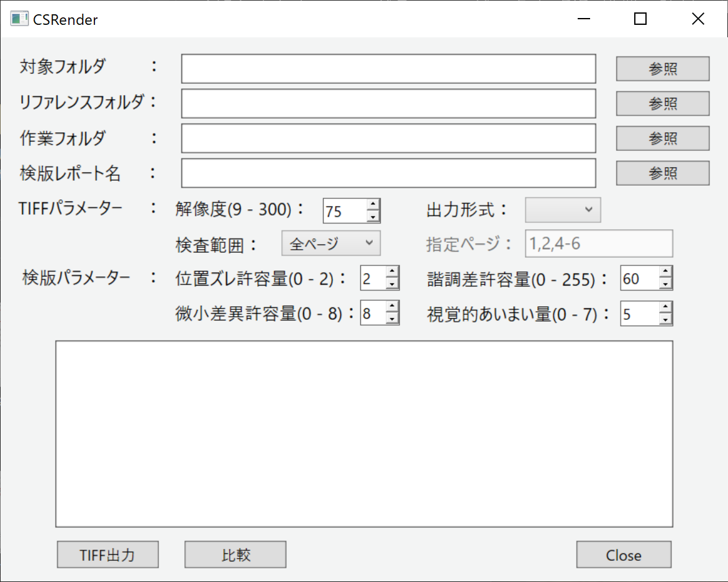Click inside the large output log area
This screenshot has height=582, width=728.
point(364,432)
